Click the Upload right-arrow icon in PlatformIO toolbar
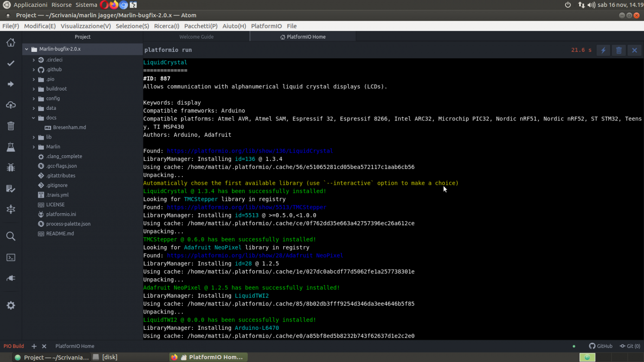Viewport: 644px width, 362px height. coord(11,84)
